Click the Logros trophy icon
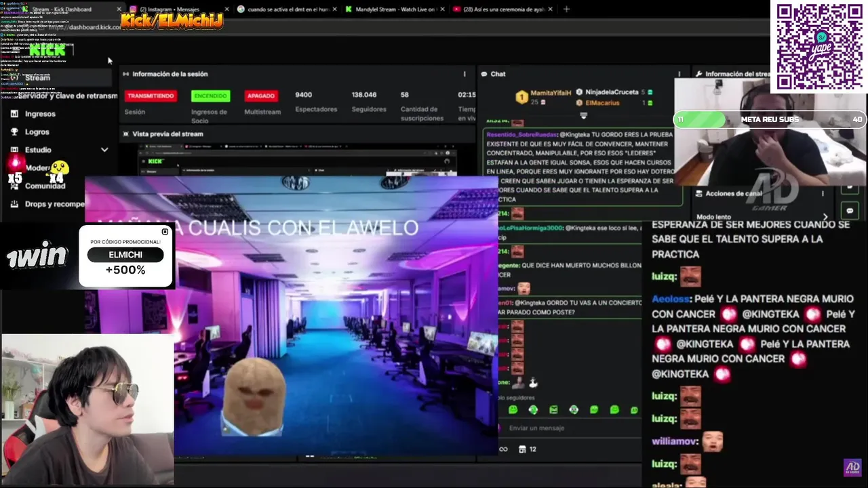The height and width of the screenshot is (488, 868). [14, 132]
